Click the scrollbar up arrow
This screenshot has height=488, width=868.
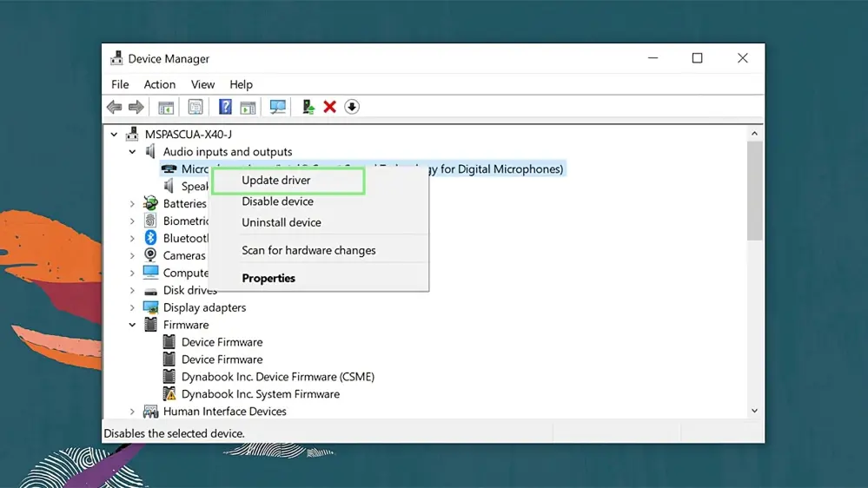click(754, 134)
